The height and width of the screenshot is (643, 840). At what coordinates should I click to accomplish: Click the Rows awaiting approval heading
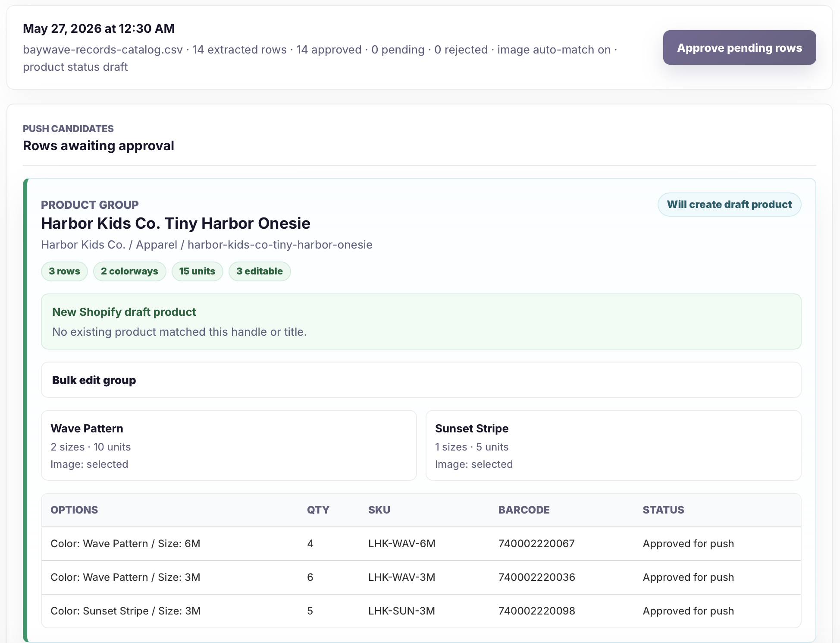coord(98,146)
